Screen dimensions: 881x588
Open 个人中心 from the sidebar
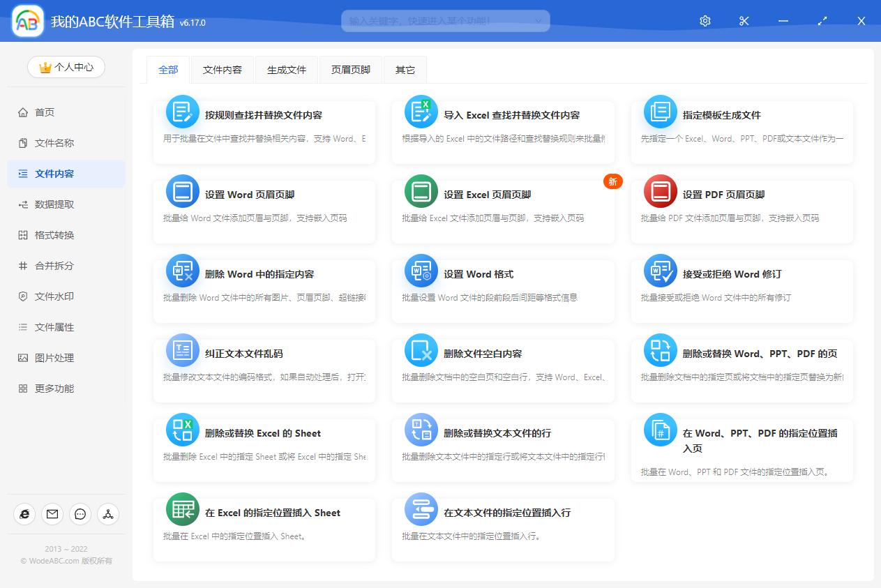click(66, 67)
